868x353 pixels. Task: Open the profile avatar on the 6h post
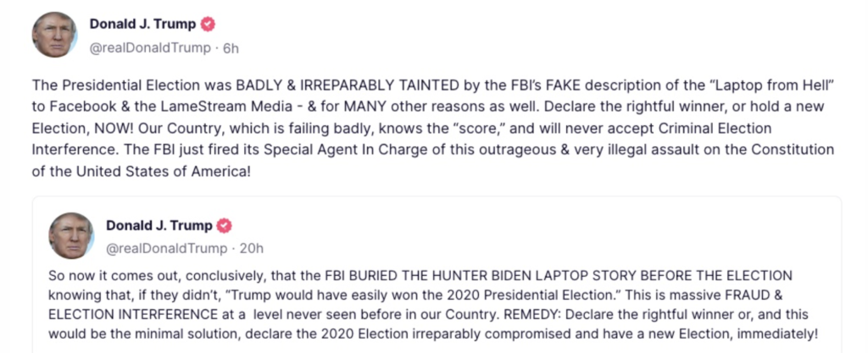pos(54,34)
